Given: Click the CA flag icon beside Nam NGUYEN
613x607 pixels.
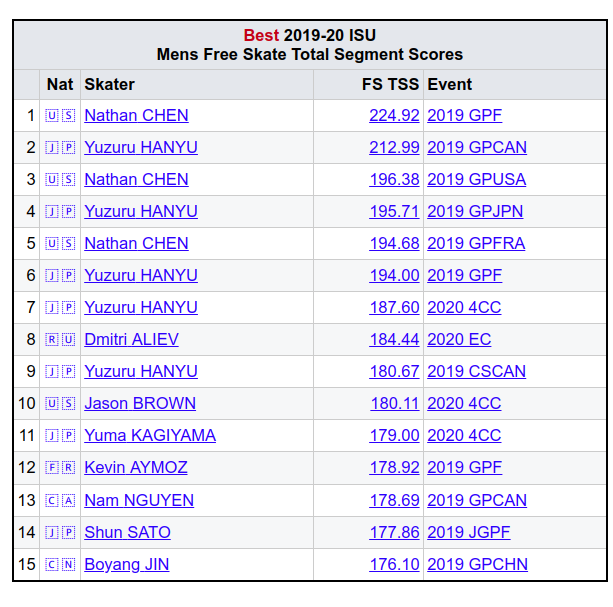Looking at the screenshot, I should [x=60, y=500].
